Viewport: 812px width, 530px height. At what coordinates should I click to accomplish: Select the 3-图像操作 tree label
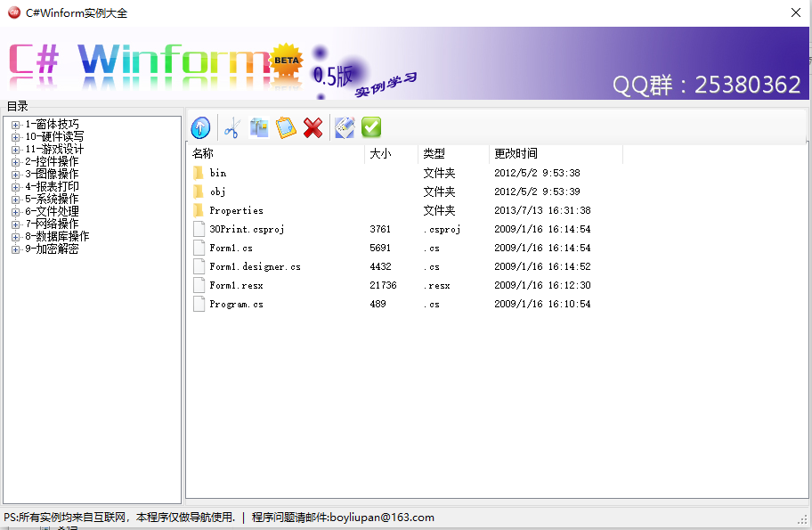point(52,174)
